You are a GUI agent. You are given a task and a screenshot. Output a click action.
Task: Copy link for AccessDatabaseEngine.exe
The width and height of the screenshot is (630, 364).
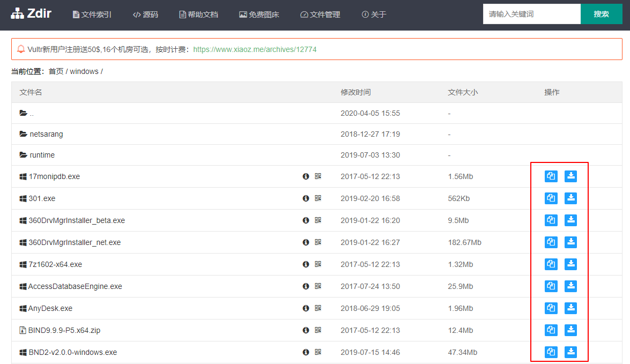pos(551,286)
